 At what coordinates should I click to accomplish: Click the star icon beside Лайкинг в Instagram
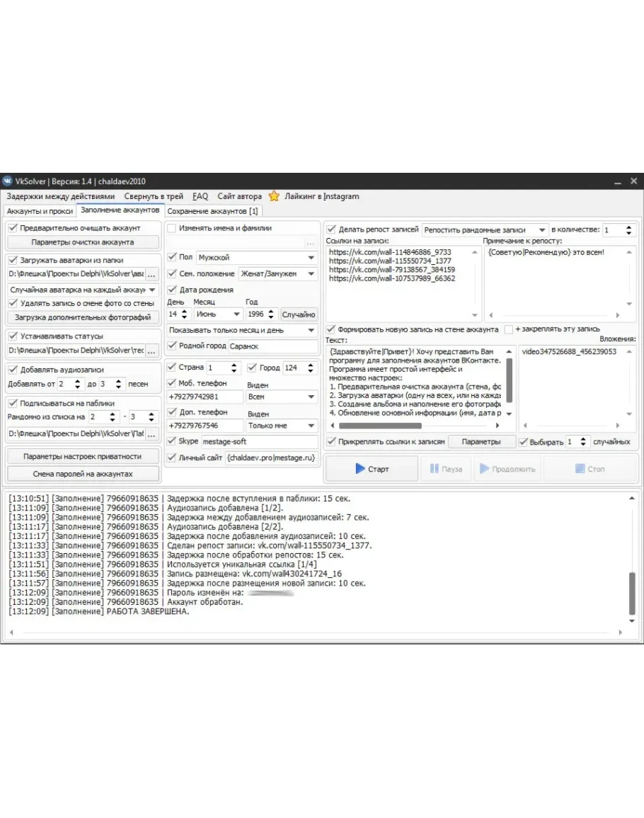(274, 196)
